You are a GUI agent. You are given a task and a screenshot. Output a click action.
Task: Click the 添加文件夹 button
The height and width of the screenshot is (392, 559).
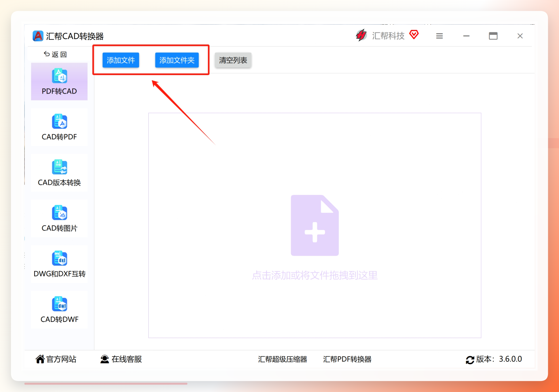point(177,60)
